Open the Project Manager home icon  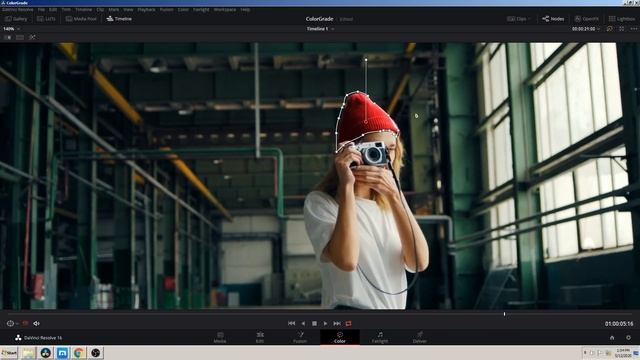pos(612,338)
